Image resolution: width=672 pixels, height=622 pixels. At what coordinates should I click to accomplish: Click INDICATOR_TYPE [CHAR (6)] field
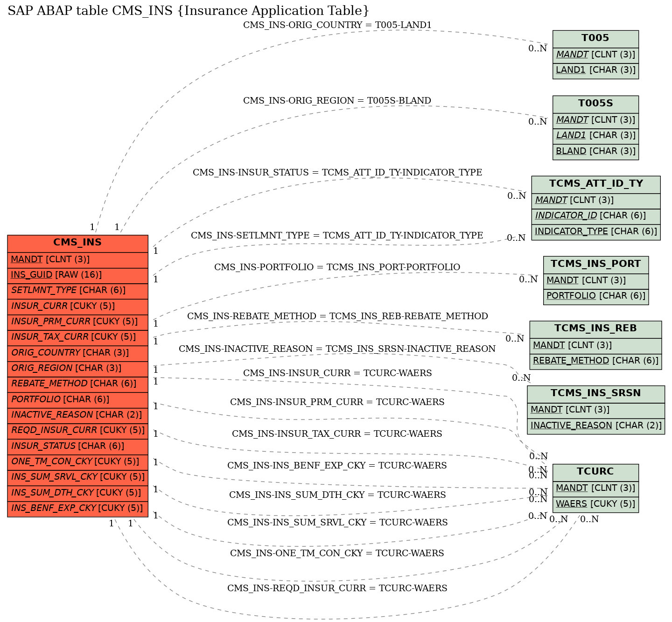pos(596,231)
